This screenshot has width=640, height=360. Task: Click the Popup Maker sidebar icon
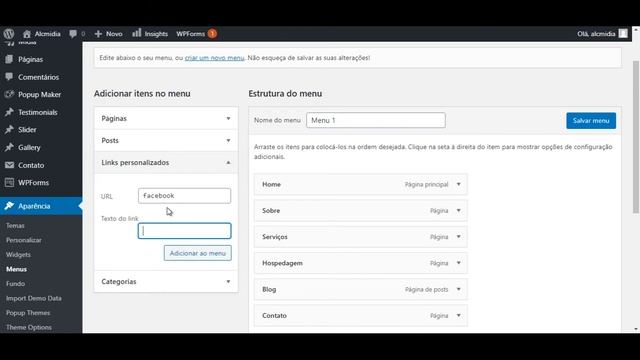coord(9,94)
